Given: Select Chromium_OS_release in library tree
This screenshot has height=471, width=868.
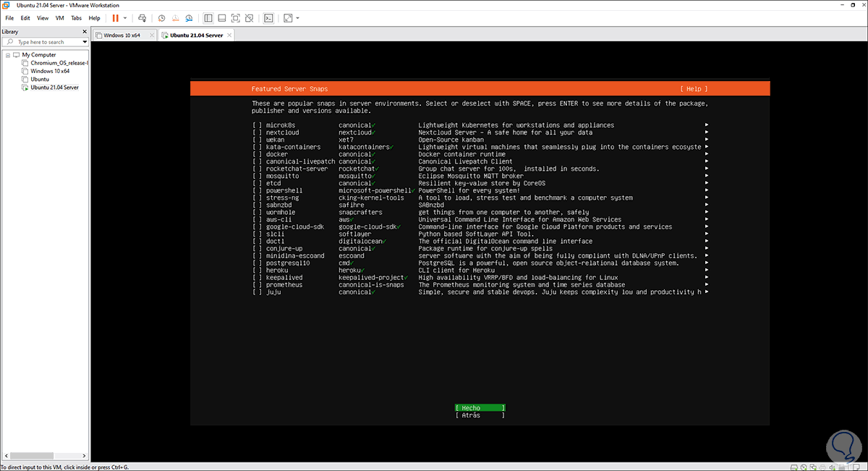Looking at the screenshot, I should tap(59, 63).
